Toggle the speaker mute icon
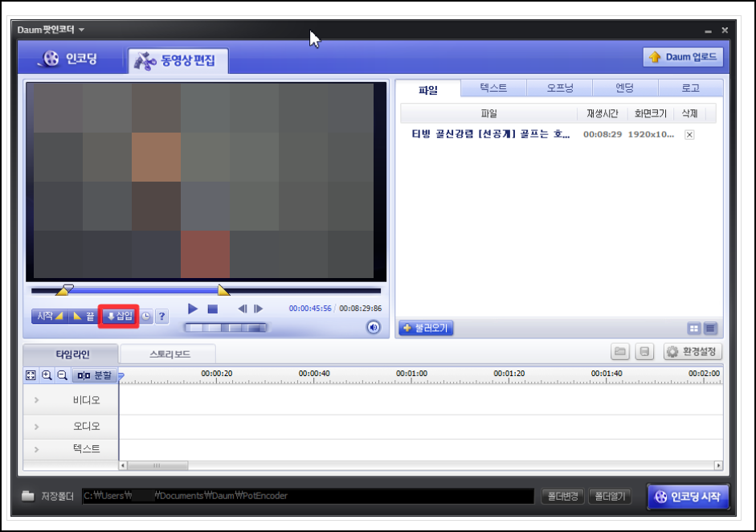This screenshot has height=532, width=756. coord(373,328)
